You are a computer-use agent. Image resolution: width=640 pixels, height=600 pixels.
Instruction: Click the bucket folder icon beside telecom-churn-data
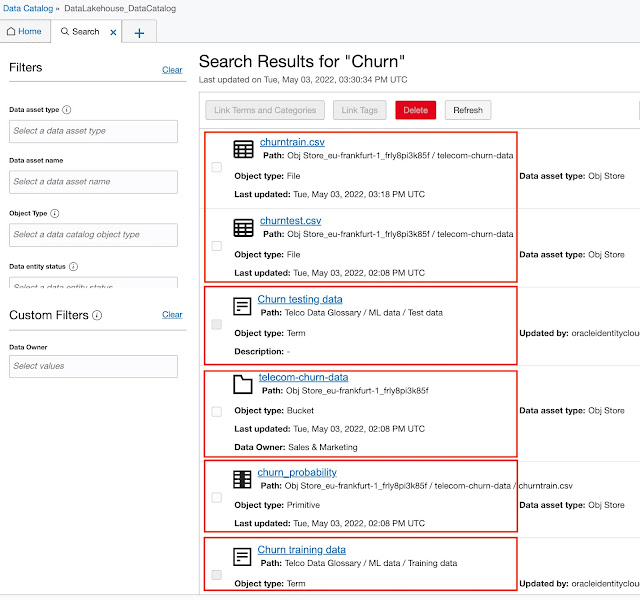coord(242,384)
